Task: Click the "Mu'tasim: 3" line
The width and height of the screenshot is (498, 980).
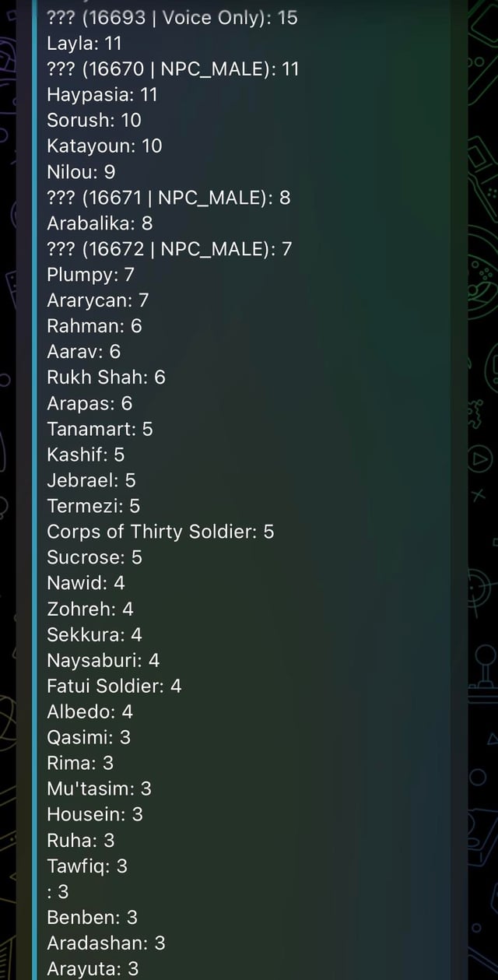Action: (99, 789)
